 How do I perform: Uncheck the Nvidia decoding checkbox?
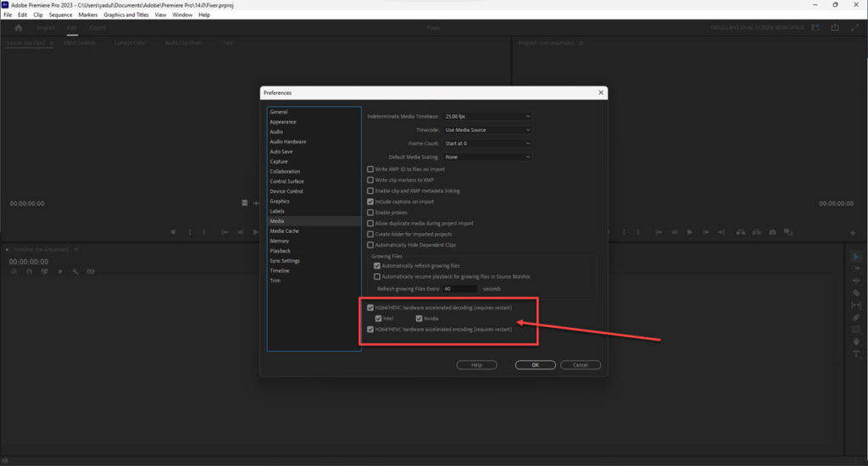point(419,319)
